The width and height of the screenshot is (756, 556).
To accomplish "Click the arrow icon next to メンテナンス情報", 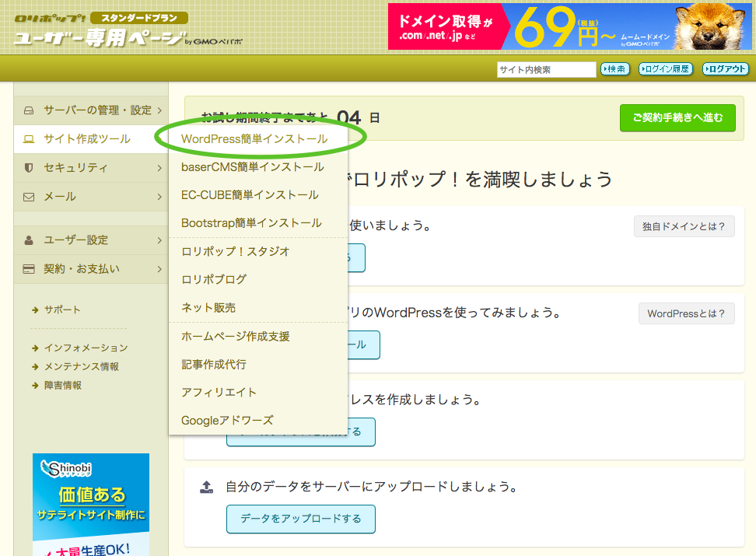I will tap(35, 367).
